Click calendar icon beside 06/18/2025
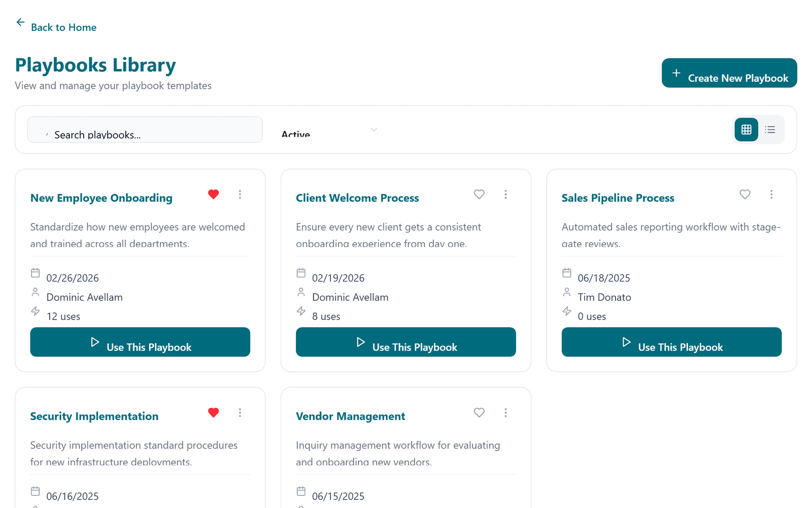The image size is (812, 508). tap(567, 273)
